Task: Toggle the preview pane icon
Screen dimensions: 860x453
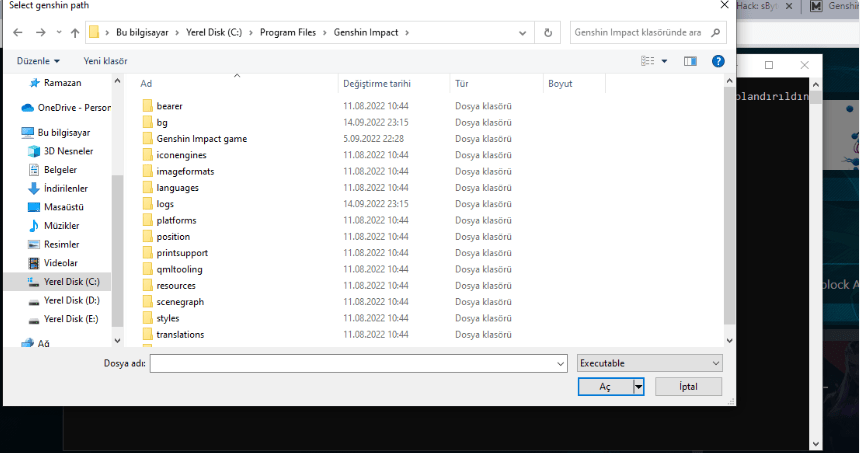Action: click(x=690, y=61)
